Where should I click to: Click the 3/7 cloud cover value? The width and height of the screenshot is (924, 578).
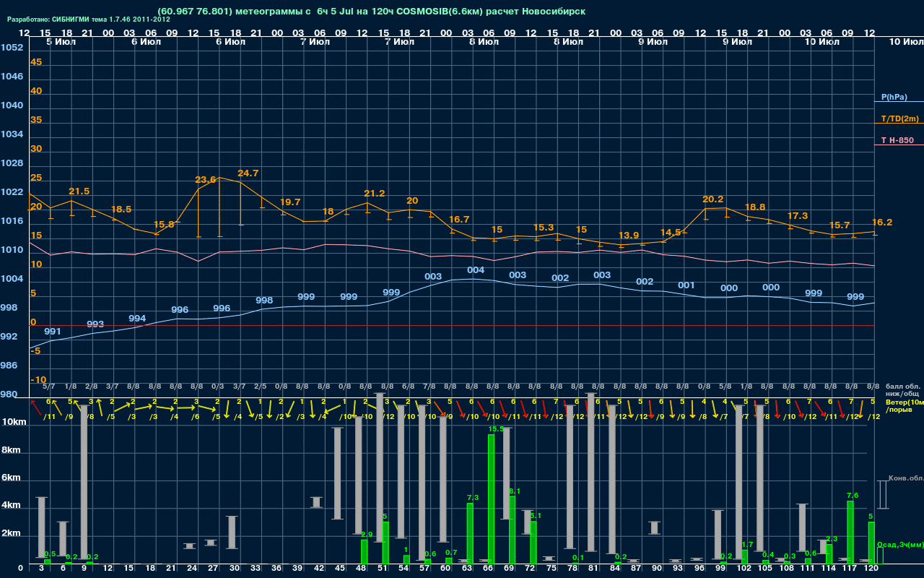[239, 387]
